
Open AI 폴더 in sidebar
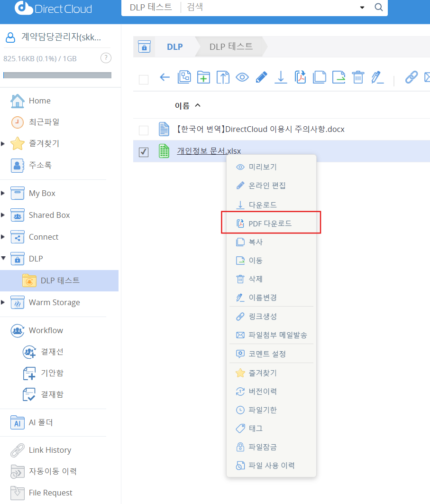coord(40,422)
